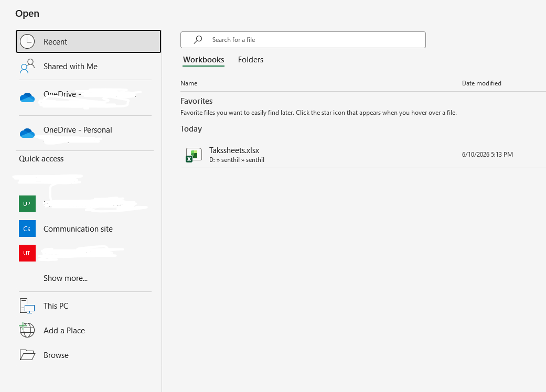The width and height of the screenshot is (546, 392).
Task: Switch to the Workbooks tab
Action: pyautogui.click(x=204, y=60)
